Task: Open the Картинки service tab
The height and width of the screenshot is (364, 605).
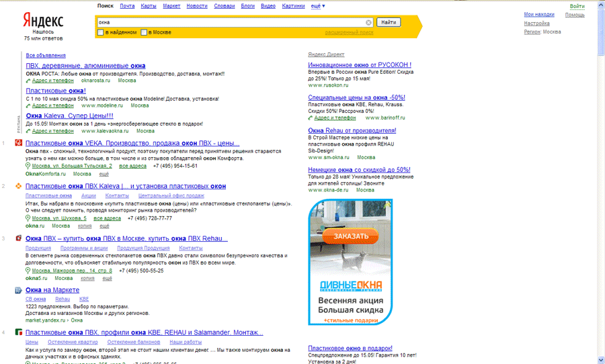Action: pos(293,6)
